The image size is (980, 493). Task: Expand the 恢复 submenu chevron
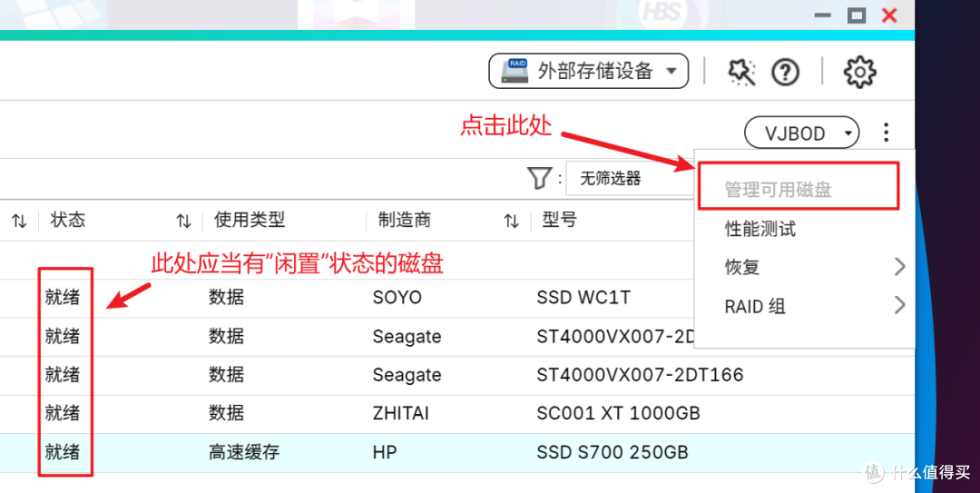[x=899, y=267]
